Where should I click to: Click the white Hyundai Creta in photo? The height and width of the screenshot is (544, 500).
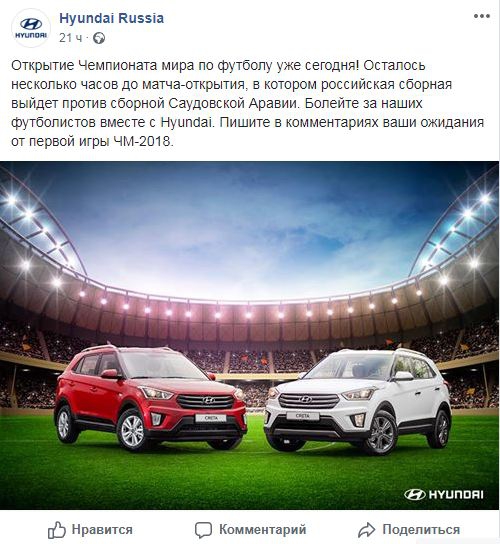(x=358, y=401)
